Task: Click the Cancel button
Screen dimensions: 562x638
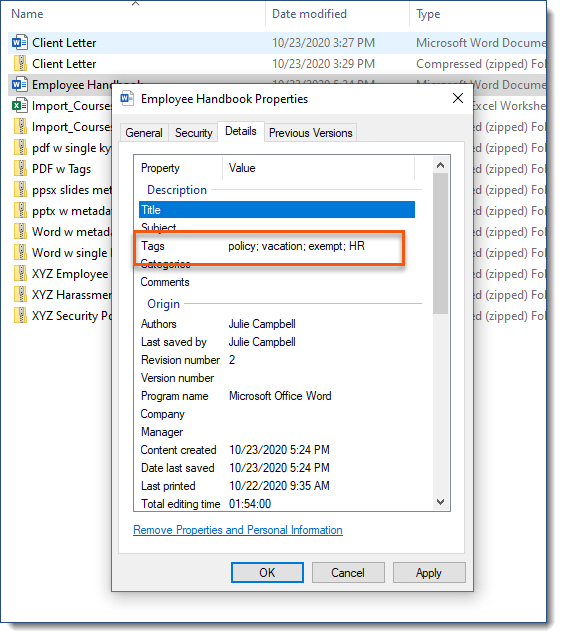Action: pos(348,572)
